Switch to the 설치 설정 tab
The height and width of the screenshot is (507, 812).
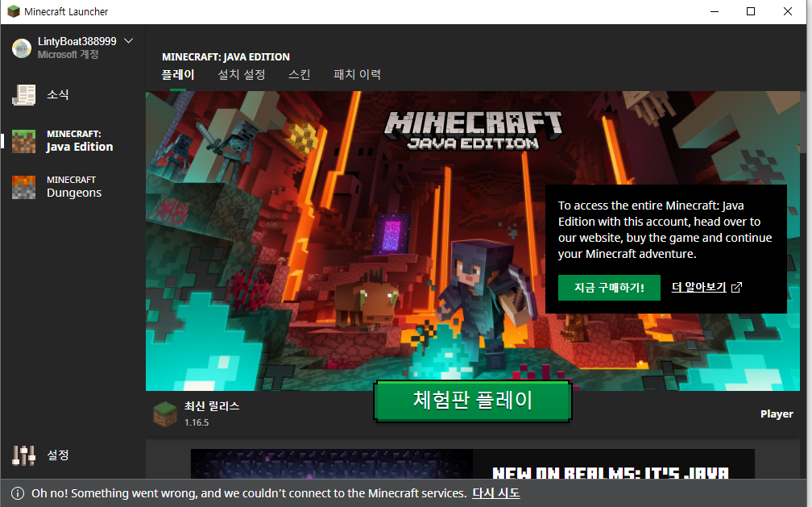coord(242,75)
